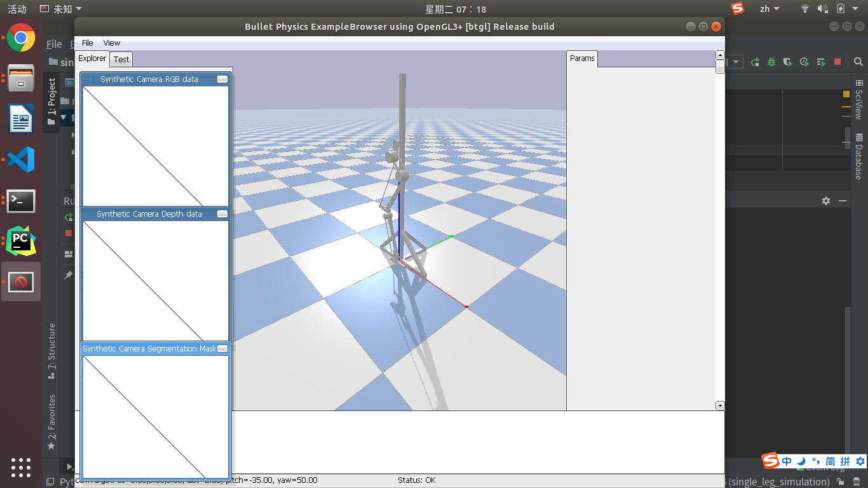Click the Status: OK text
868x488 pixels.
(x=417, y=480)
